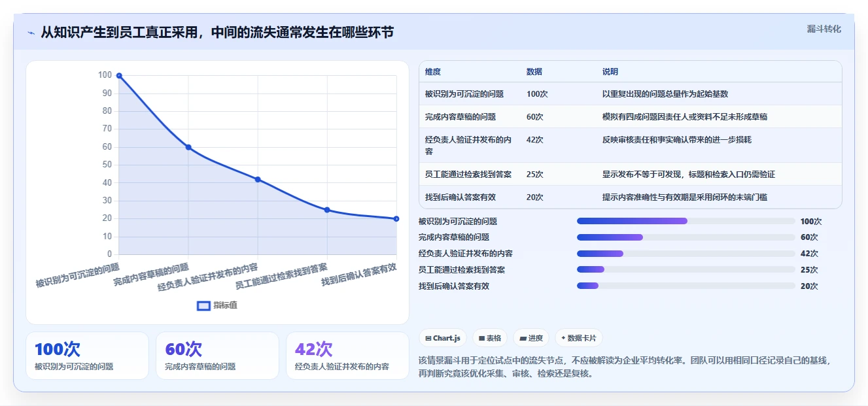Toggle the 指标值 legend swatch
Image resolution: width=868 pixels, height=406 pixels.
[204, 305]
